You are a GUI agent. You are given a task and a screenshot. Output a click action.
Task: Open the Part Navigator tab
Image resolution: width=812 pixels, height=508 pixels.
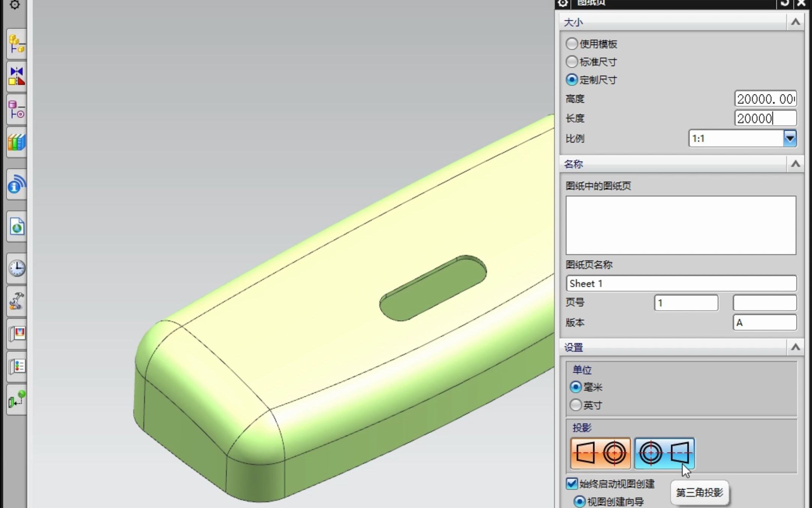point(16,109)
